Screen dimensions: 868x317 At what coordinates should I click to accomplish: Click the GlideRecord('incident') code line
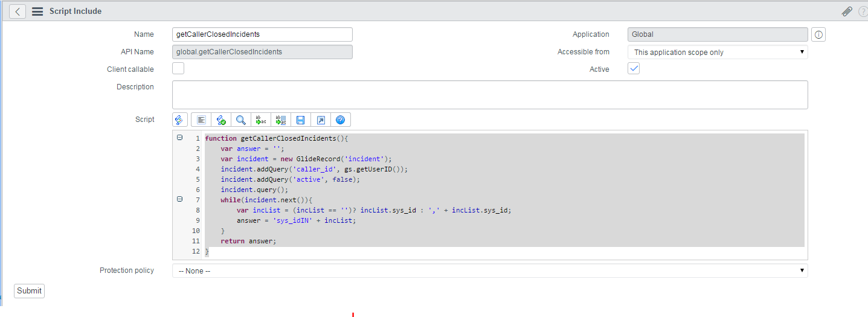click(306, 159)
